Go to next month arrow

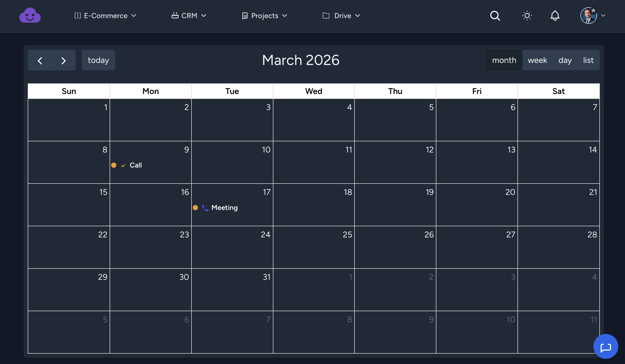pos(63,61)
